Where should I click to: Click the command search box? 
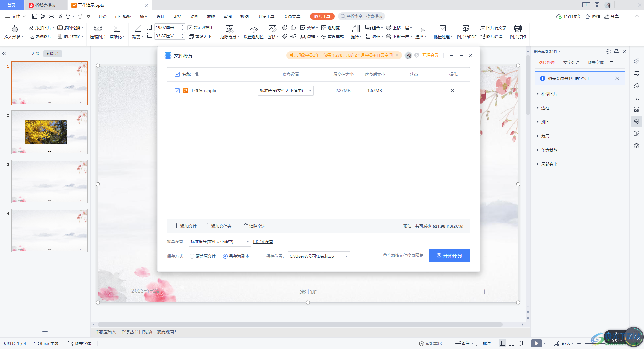click(361, 16)
